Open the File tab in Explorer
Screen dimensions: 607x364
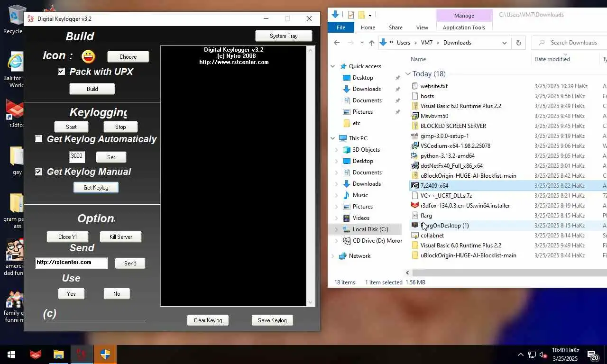(341, 27)
